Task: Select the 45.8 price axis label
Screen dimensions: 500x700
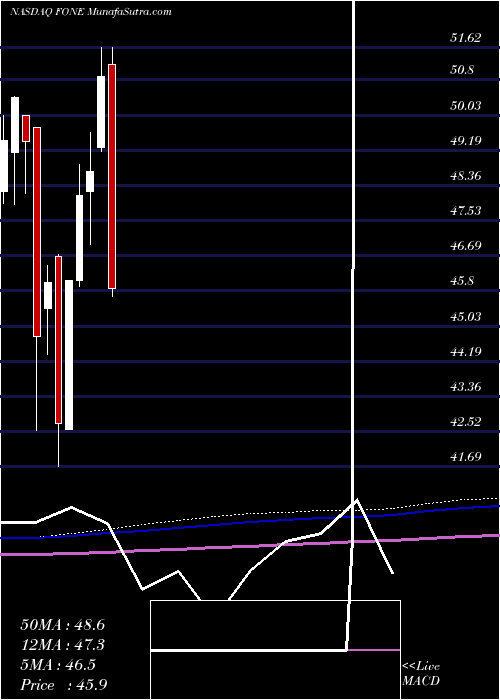Action: 463,281
